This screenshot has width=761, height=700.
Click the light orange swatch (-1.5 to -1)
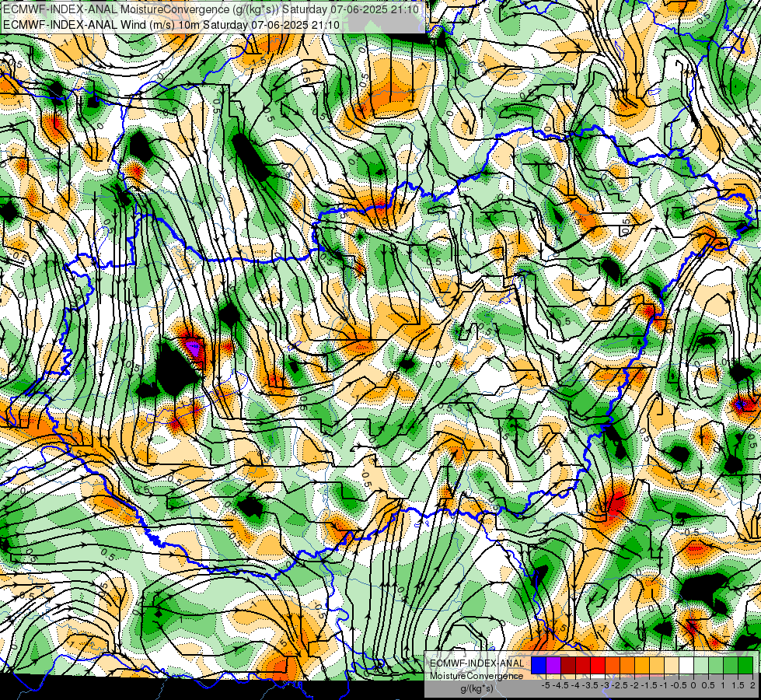click(657, 666)
